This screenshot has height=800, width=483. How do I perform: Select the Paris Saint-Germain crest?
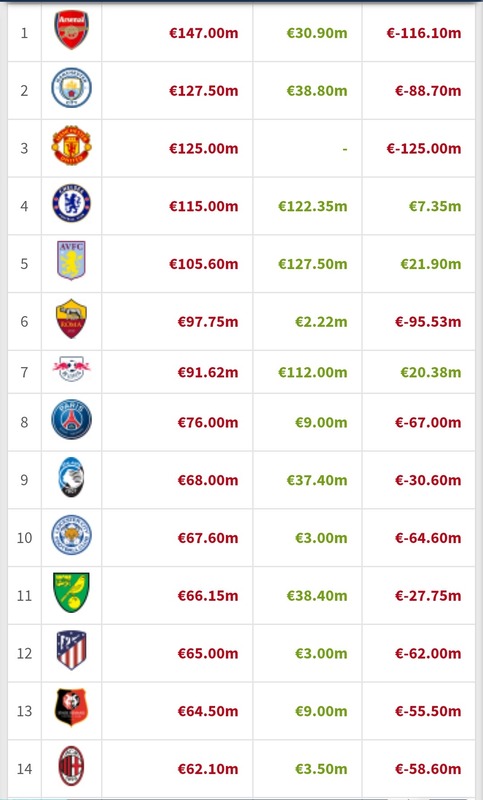(x=71, y=419)
